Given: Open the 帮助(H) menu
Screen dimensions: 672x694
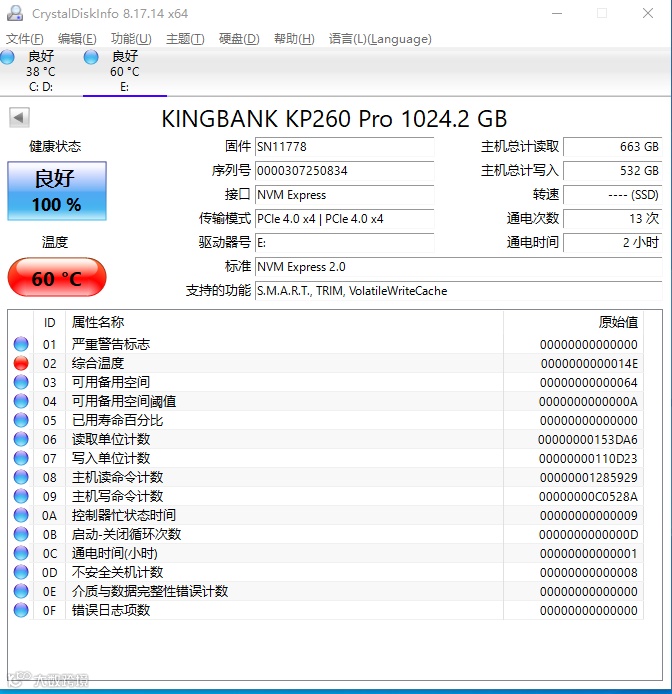Looking at the screenshot, I should click(294, 39).
